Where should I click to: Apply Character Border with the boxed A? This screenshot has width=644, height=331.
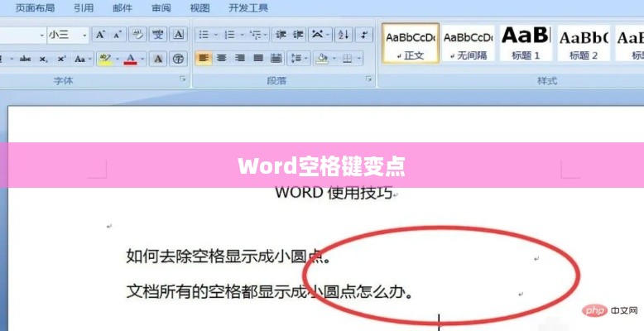pyautogui.click(x=178, y=35)
